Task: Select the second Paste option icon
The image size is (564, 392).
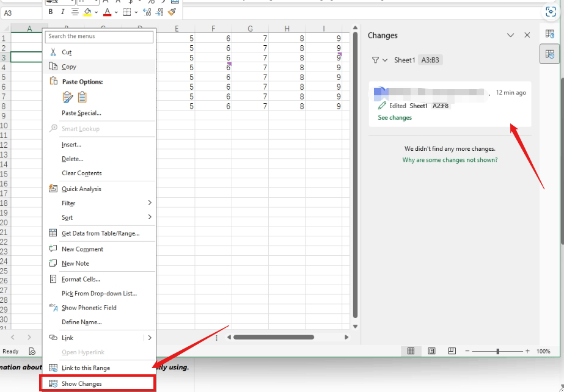Action: tap(82, 97)
